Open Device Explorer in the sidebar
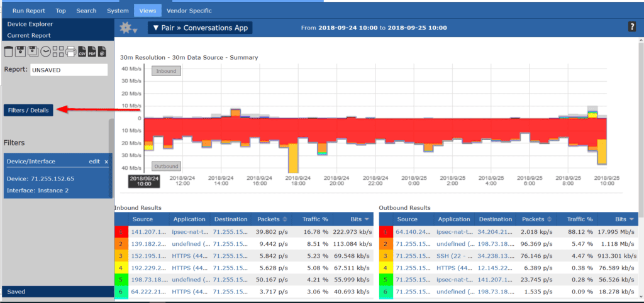Image resolution: width=644 pixels, height=303 pixels. click(x=30, y=25)
